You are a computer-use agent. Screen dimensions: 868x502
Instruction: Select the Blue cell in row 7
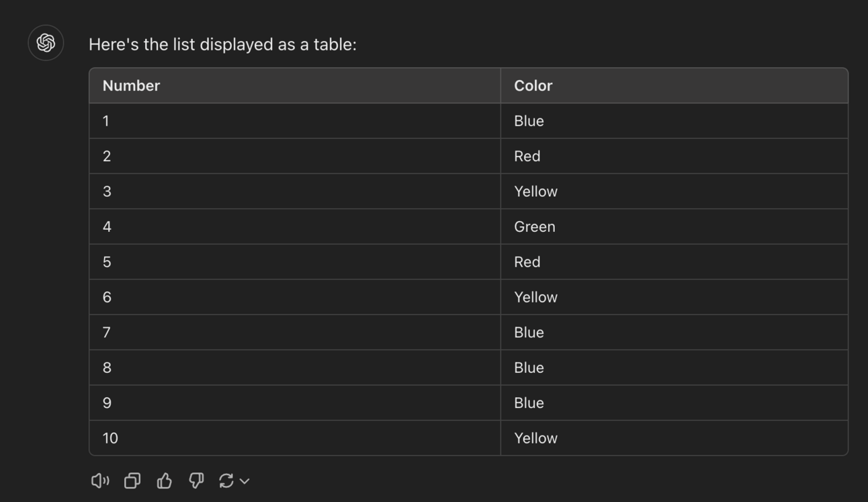[529, 333]
